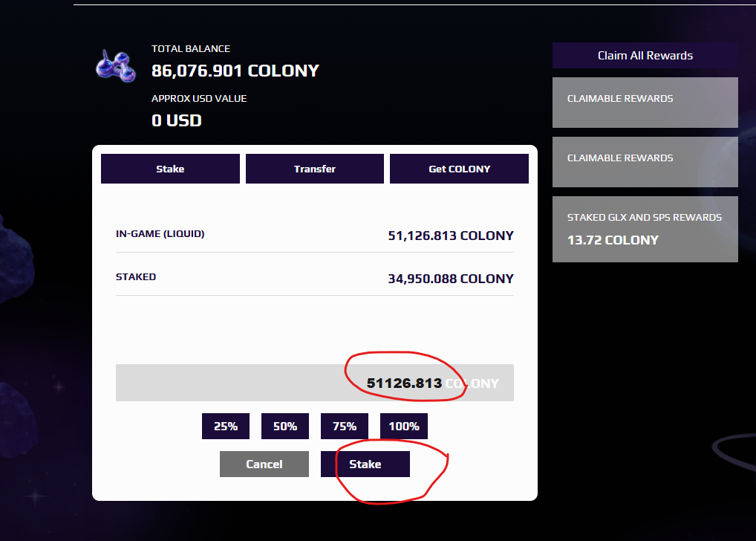Click the COLONY token icon
The image size is (756, 541).
116,66
